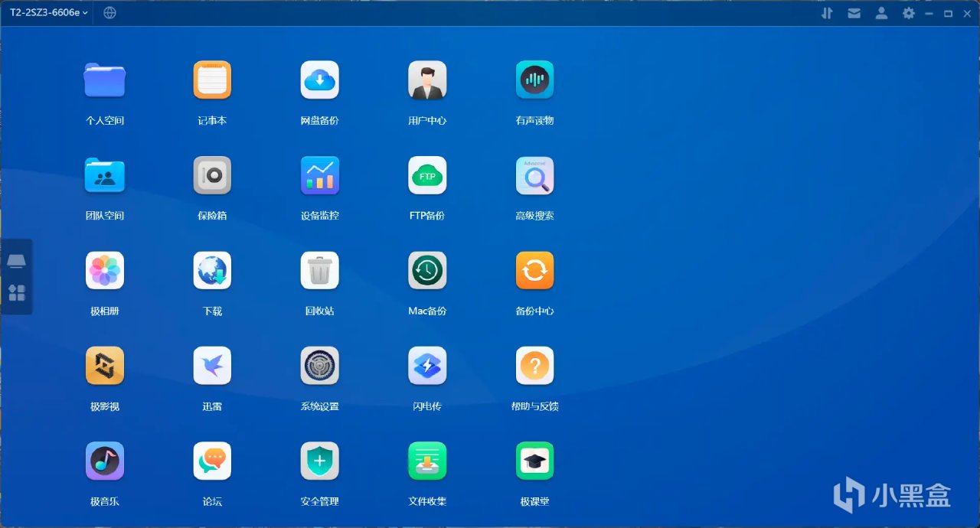Open the settings gear in title bar
This screenshot has width=980, height=528.
[909, 13]
